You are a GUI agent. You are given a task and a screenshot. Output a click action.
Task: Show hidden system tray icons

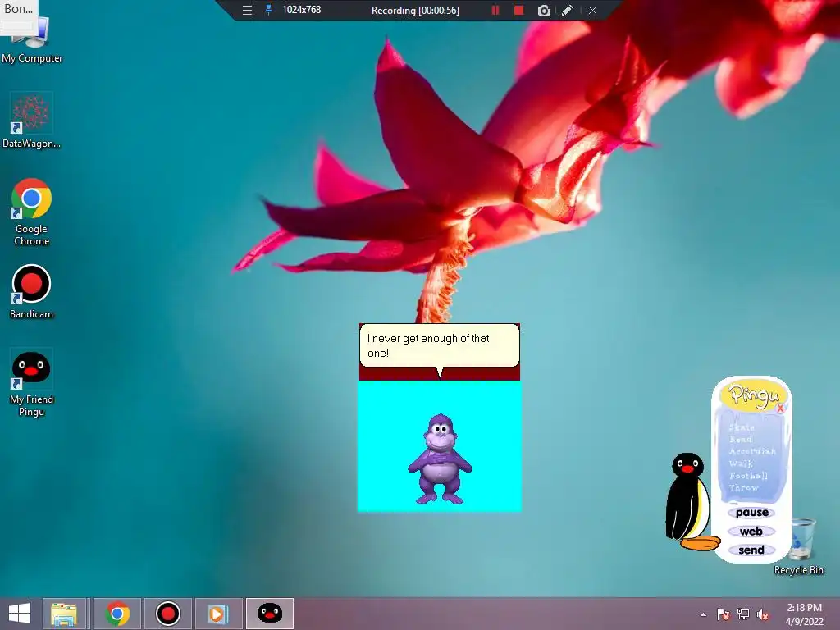pos(703,614)
